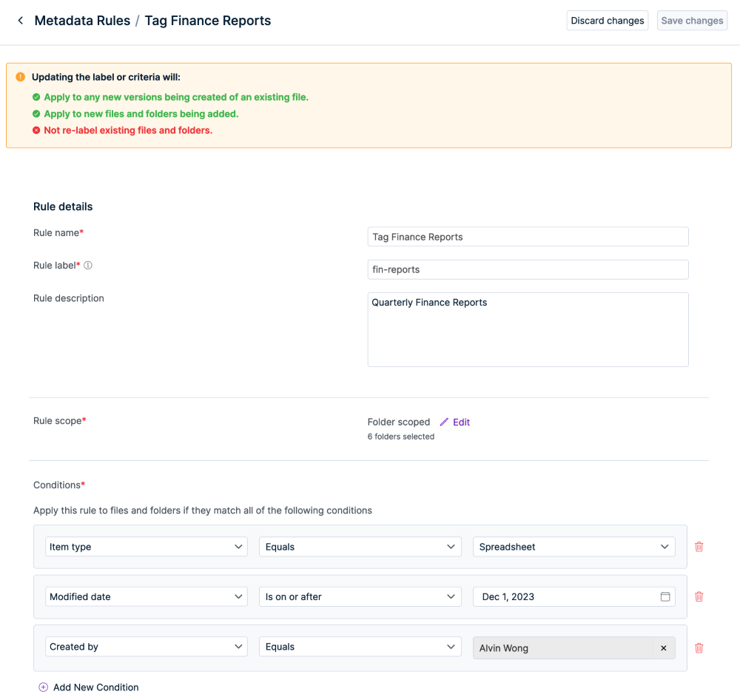
Task: Click 'Apply to new files and folders being added.'
Action: pyautogui.click(x=141, y=114)
